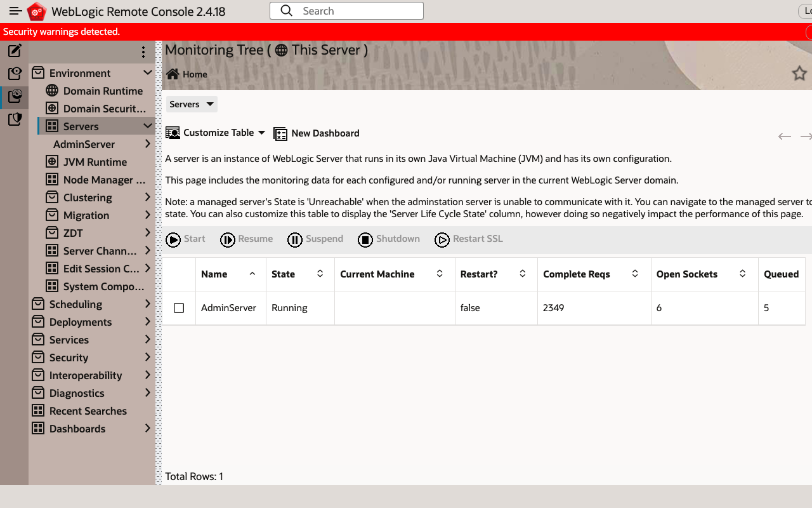Open Edit Tree perspective icon
This screenshot has width=812, height=508.
click(x=15, y=51)
